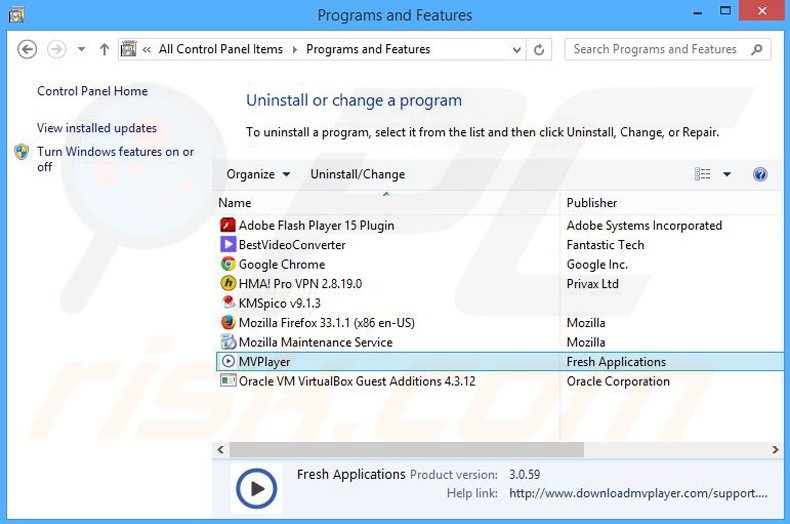This screenshot has height=524, width=790.
Task: Open the More view options dropdown arrow
Action: (727, 174)
